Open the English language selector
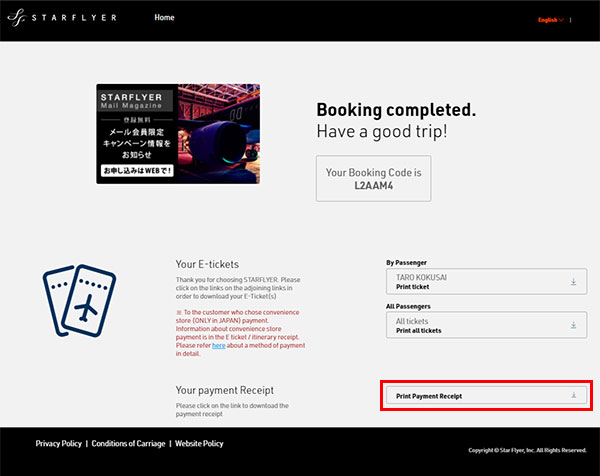The height and width of the screenshot is (476, 600). coord(549,20)
